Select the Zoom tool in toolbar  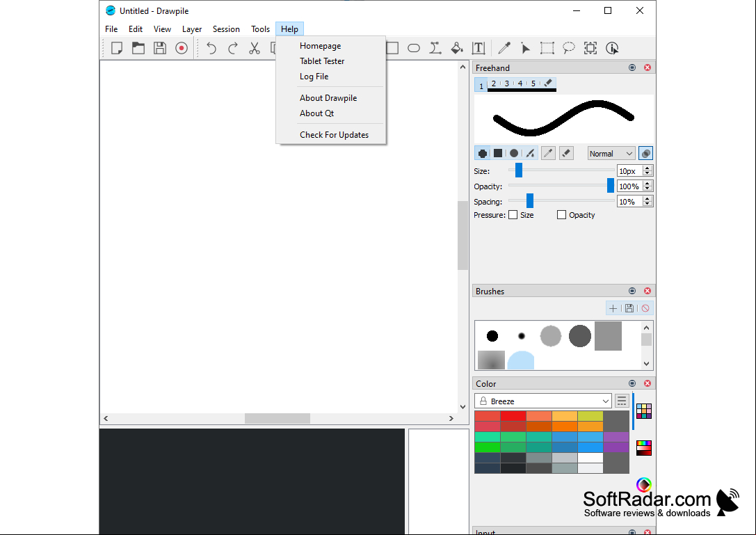590,48
